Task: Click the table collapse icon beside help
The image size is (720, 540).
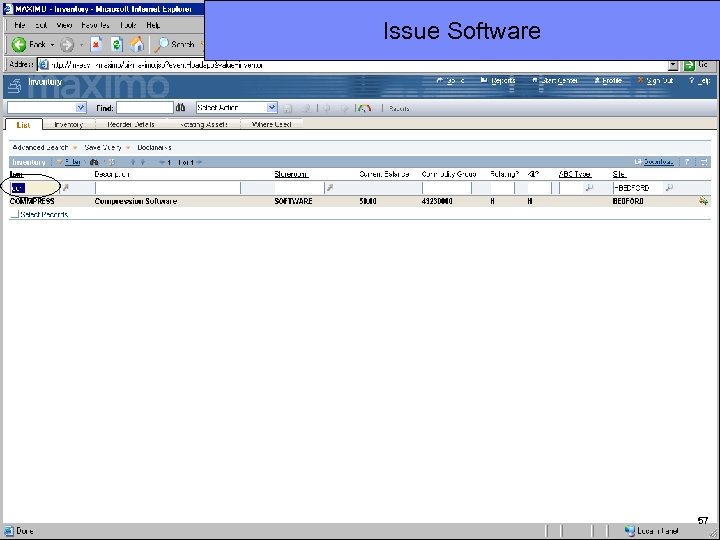Action: click(x=703, y=162)
